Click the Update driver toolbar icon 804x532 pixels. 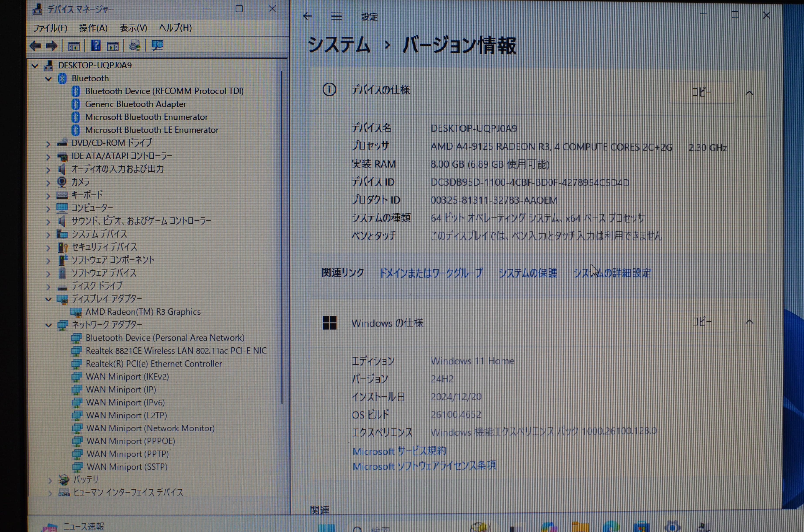click(x=135, y=45)
